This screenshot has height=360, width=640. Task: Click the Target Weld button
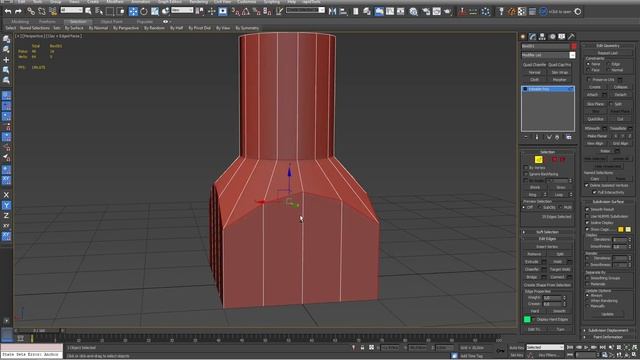click(x=560, y=269)
